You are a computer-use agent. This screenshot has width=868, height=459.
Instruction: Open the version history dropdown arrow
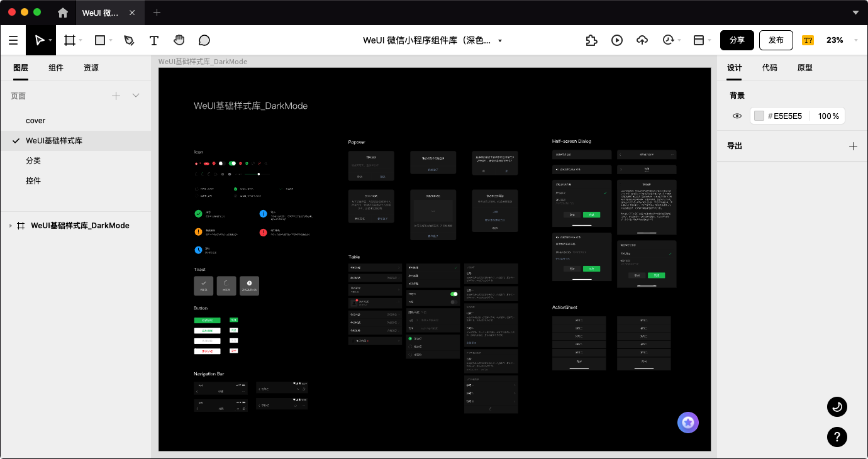[x=679, y=40]
